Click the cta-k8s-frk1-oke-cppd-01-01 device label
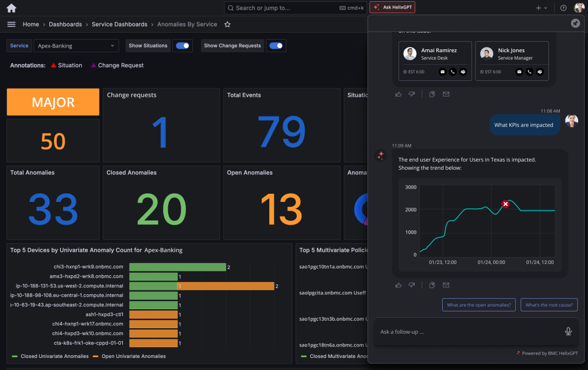 88,343
